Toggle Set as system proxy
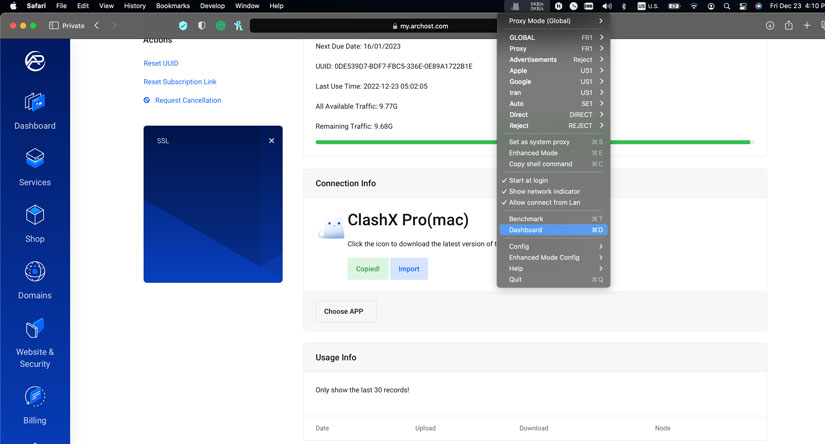Viewport: 825px width, 444px height. click(x=554, y=142)
